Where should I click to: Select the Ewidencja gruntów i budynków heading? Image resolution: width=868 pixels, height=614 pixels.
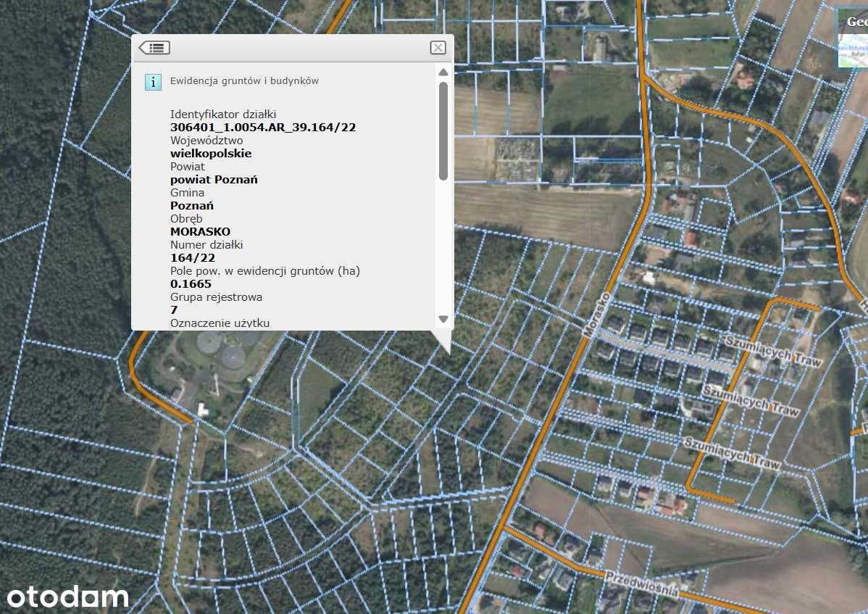[x=244, y=81]
